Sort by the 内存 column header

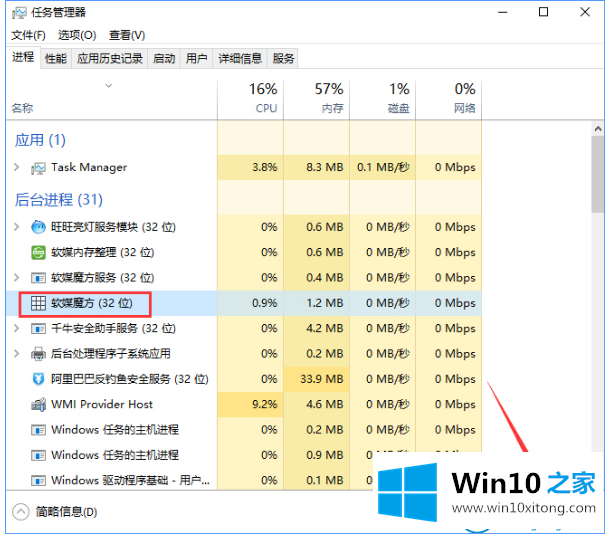(x=316, y=99)
